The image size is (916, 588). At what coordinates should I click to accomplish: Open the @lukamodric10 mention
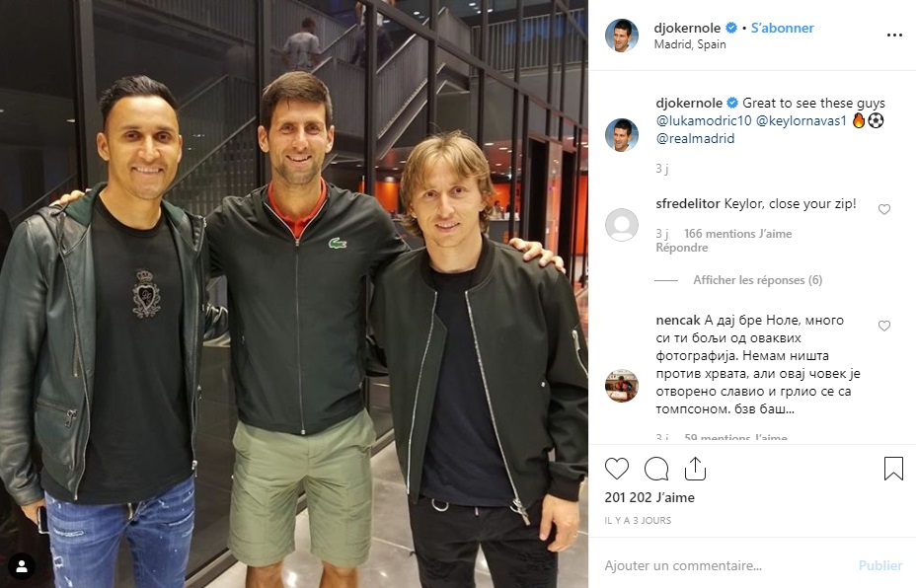(704, 121)
